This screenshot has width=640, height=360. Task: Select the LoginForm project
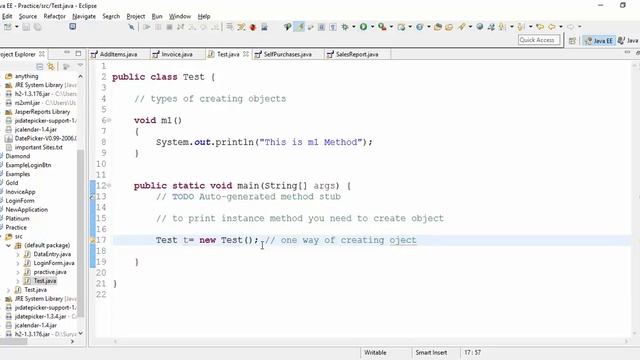click(x=20, y=201)
